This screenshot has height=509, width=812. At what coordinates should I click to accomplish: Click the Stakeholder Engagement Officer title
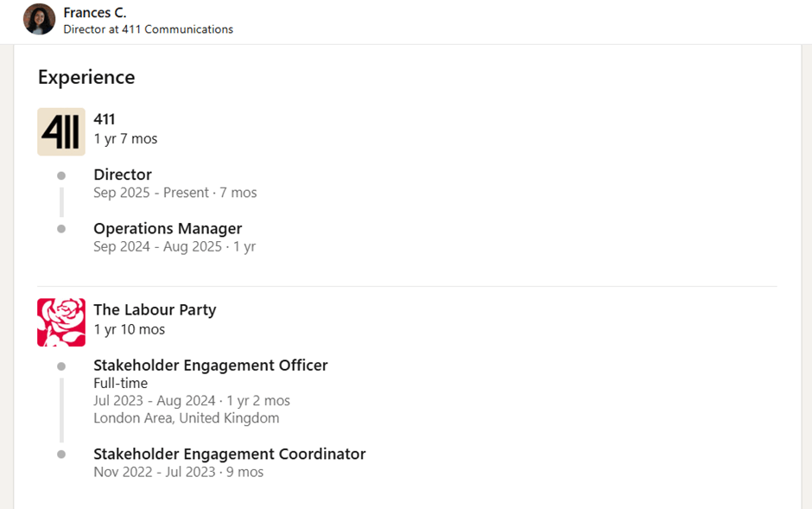pyautogui.click(x=211, y=366)
